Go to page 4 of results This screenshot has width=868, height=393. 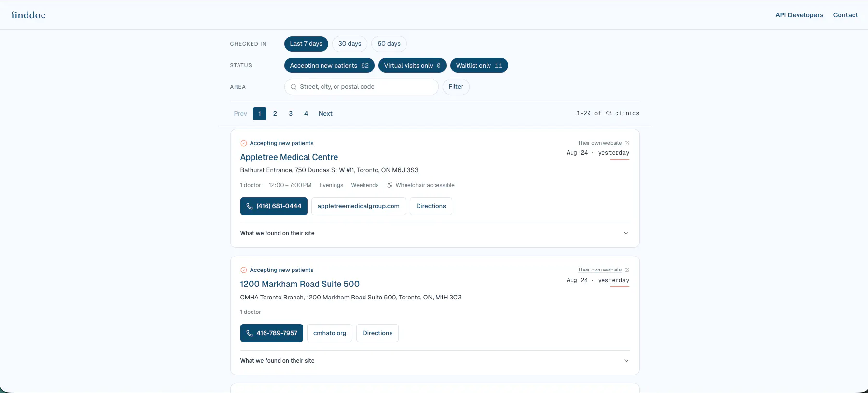pos(306,114)
